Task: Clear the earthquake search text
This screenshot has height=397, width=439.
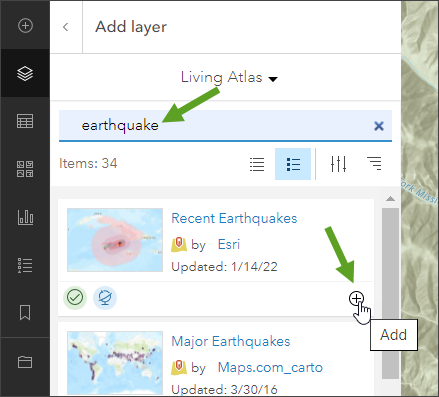Action: (x=379, y=126)
